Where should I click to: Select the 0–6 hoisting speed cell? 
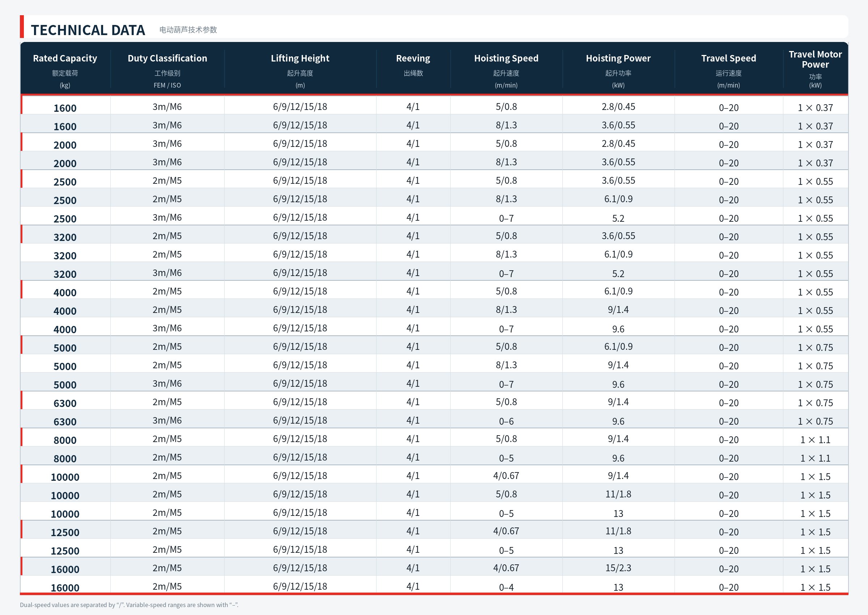pos(506,421)
